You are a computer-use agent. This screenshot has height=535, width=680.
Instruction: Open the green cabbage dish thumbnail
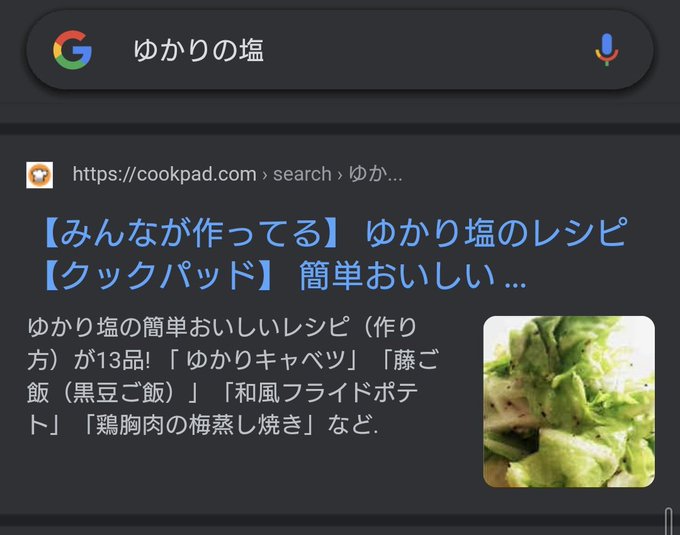569,401
